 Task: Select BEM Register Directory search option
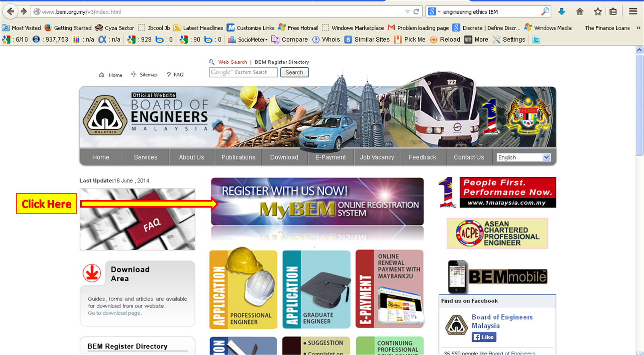[282, 62]
